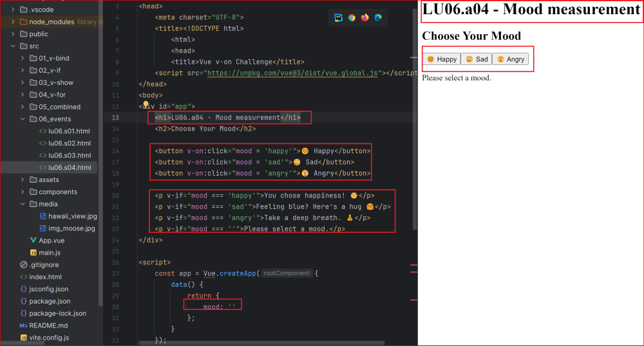The height and width of the screenshot is (346, 644).
Task: Open jsconfig.json file
Action: click(48, 289)
